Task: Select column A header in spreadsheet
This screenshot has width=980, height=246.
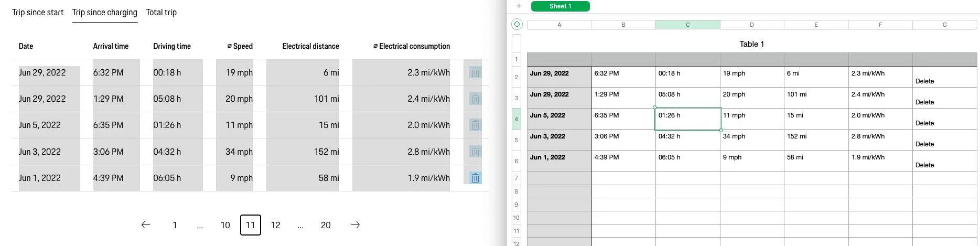Action: pyautogui.click(x=559, y=25)
